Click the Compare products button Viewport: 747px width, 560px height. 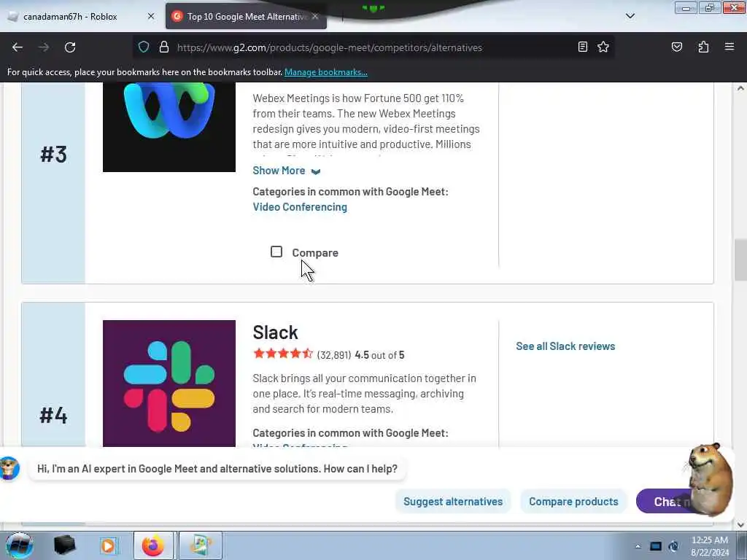tap(573, 502)
